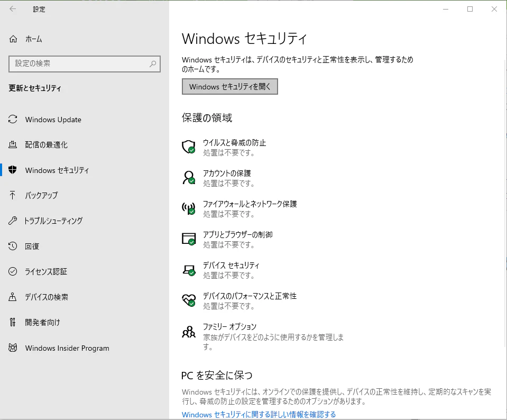The height and width of the screenshot is (420, 507).
Task: Click the トラブルシューティング wrench icon
Action: pos(13,221)
